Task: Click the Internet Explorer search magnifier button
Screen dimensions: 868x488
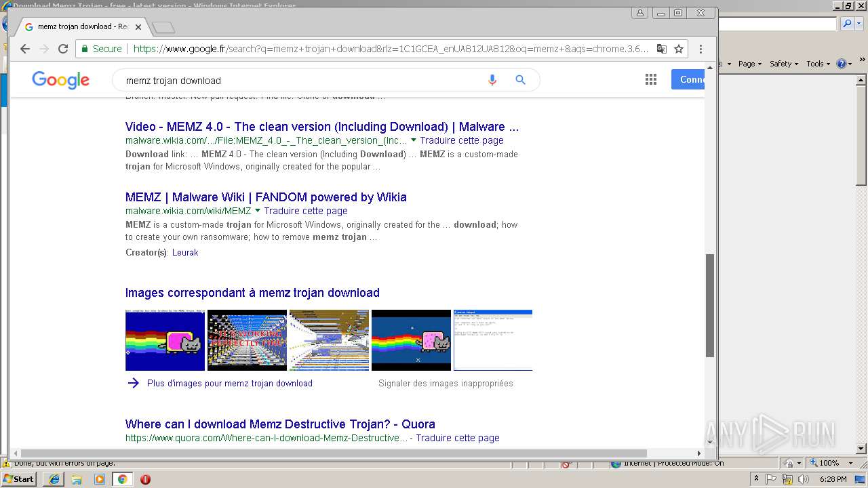Action: (x=847, y=24)
